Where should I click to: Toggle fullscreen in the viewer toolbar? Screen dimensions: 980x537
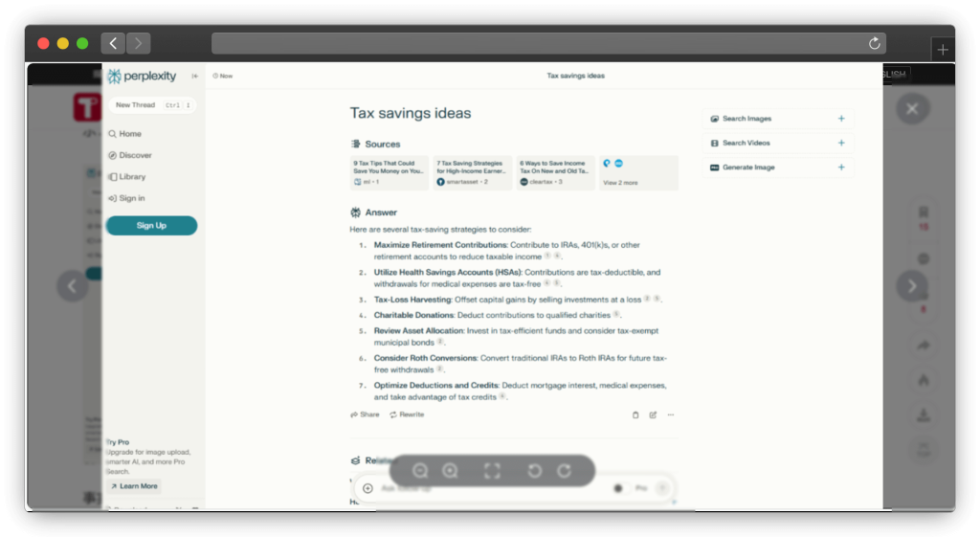click(x=492, y=471)
